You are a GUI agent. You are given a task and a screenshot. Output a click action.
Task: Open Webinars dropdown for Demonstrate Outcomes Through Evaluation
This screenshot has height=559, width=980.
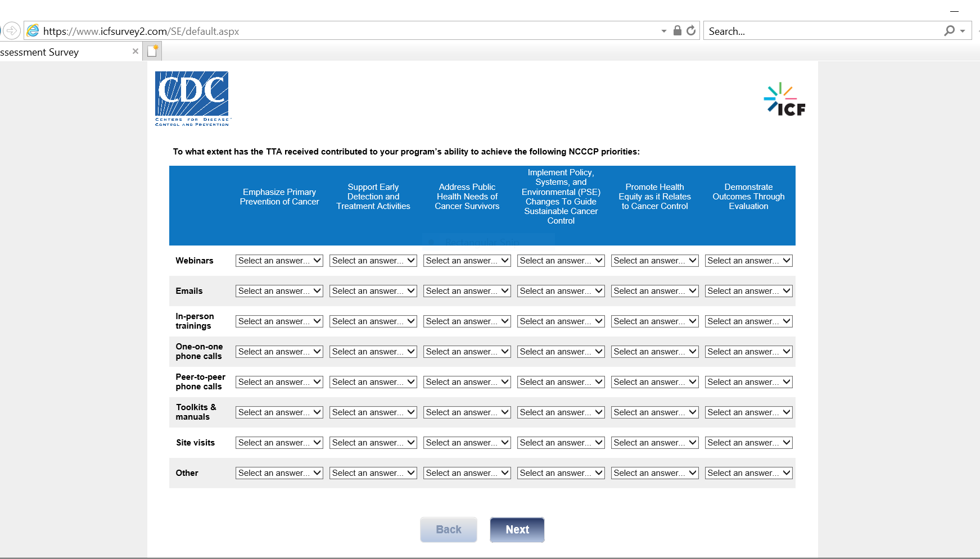[x=749, y=261]
